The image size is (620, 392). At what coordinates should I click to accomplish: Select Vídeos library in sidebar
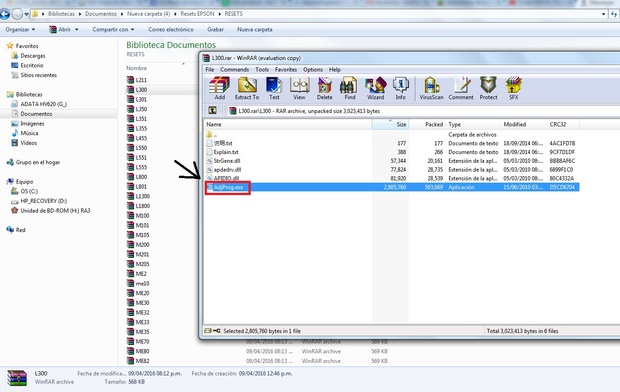tap(24, 143)
